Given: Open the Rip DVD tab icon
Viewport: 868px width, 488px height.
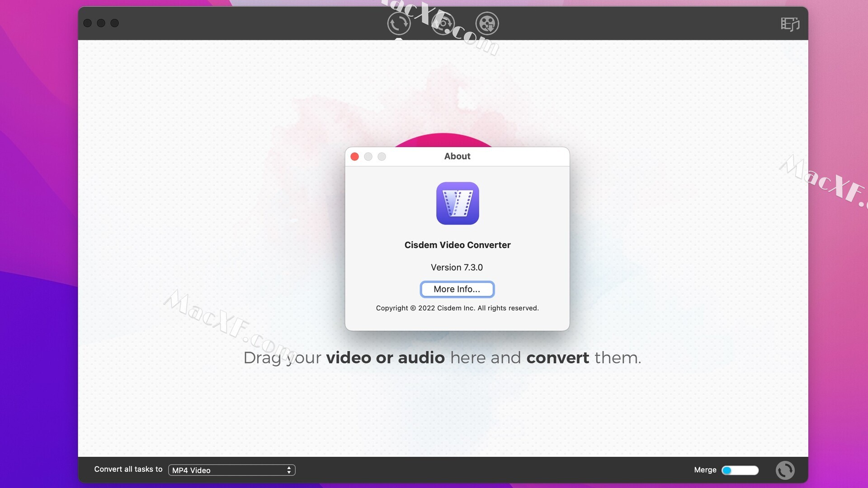Looking at the screenshot, I should 443,23.
